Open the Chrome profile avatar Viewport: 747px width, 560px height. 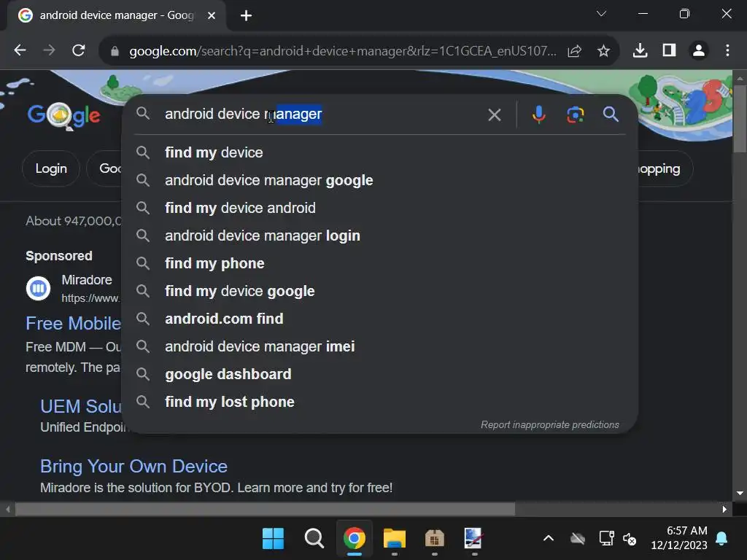(x=698, y=50)
